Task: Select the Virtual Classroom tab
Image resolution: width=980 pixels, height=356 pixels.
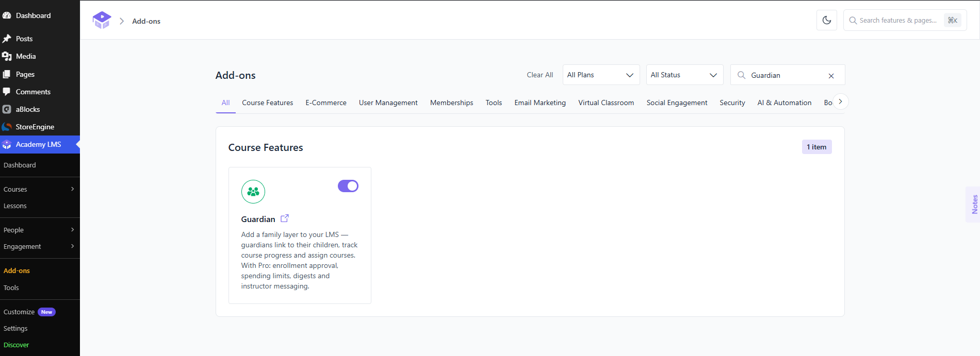Action: [x=606, y=103]
